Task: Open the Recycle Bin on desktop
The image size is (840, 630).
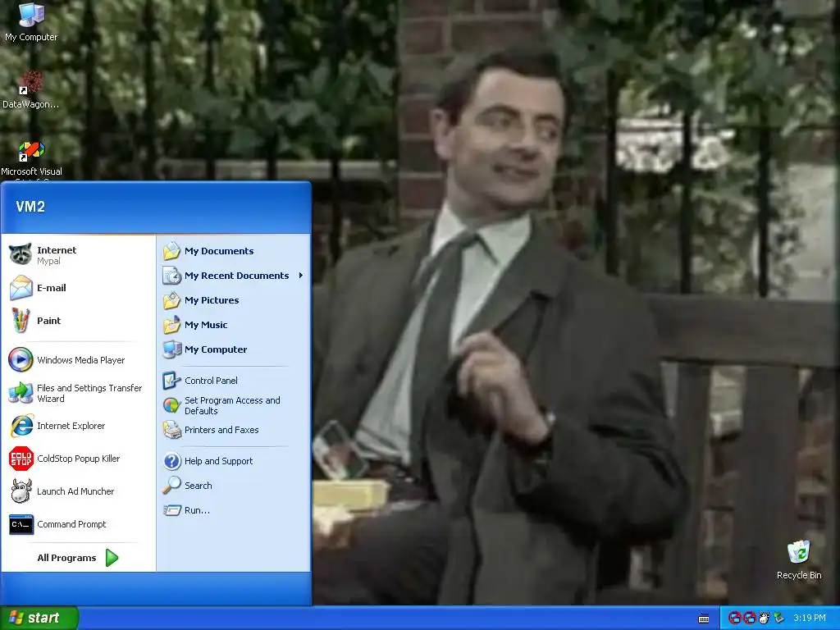Action: [799, 559]
